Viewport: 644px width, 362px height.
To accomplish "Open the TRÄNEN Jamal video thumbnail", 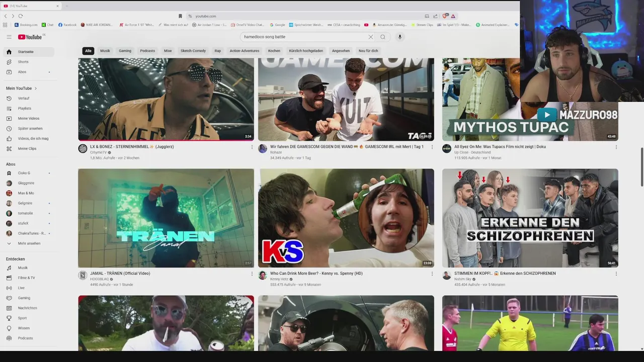I will pyautogui.click(x=166, y=218).
